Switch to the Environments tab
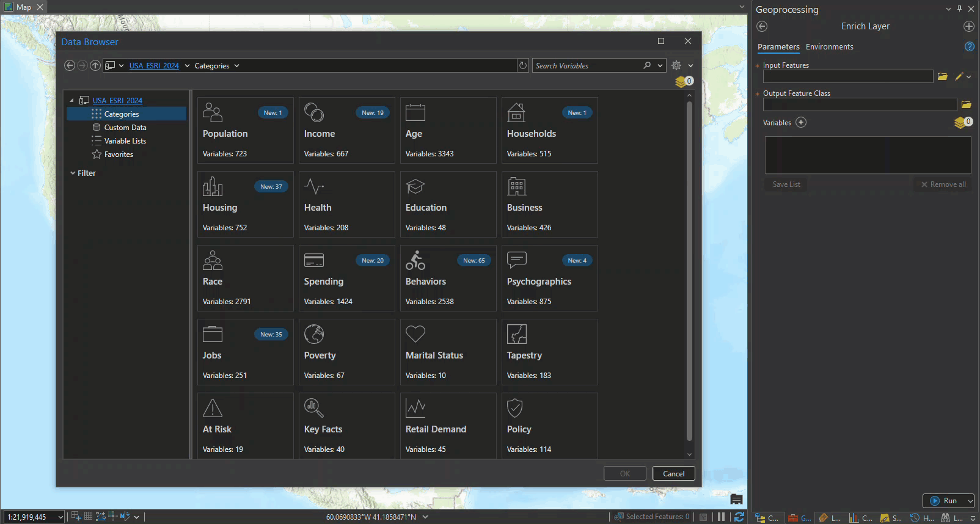 (829, 46)
